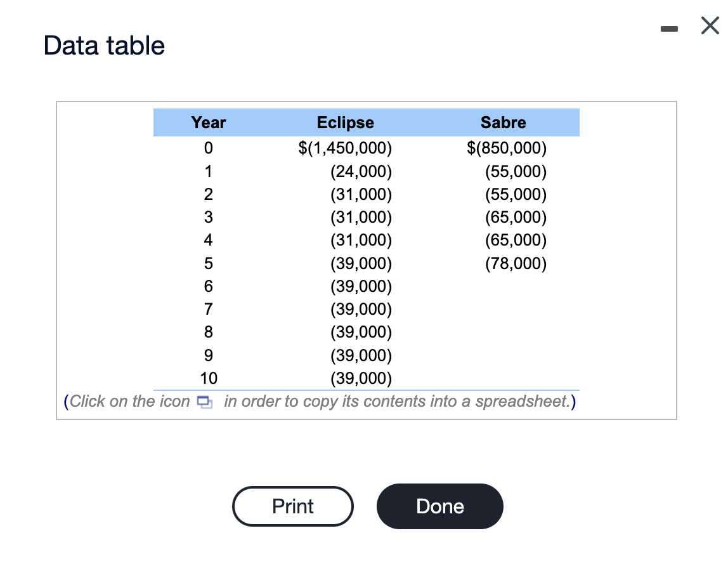The height and width of the screenshot is (566, 728).
Task: Click the minimize dash icon
Action: (670, 28)
